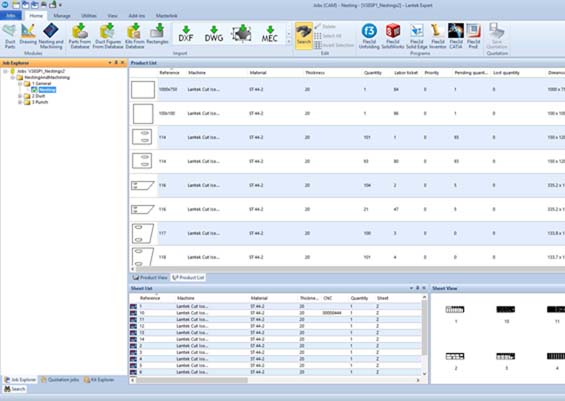Click first quick access toolbar icon
Viewport: 565px width, 401px height.
[x=16, y=5]
